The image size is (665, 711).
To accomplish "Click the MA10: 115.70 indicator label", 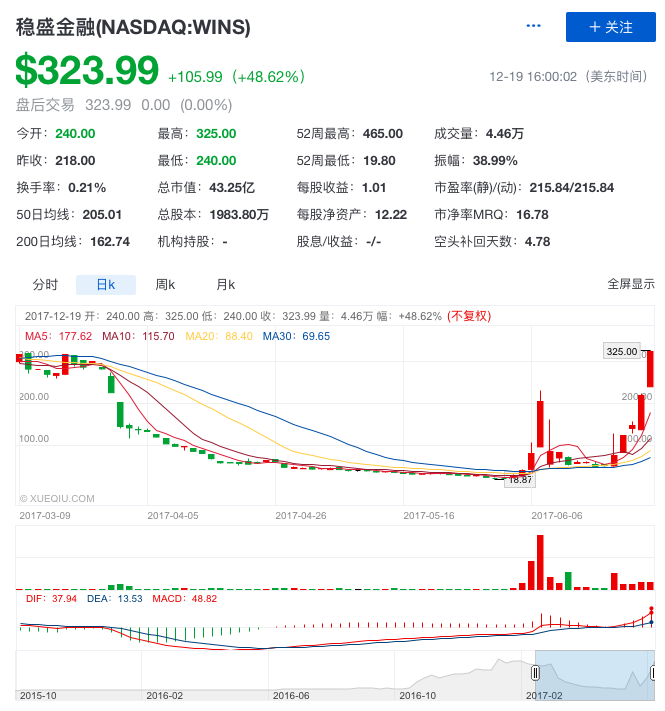I will (138, 336).
